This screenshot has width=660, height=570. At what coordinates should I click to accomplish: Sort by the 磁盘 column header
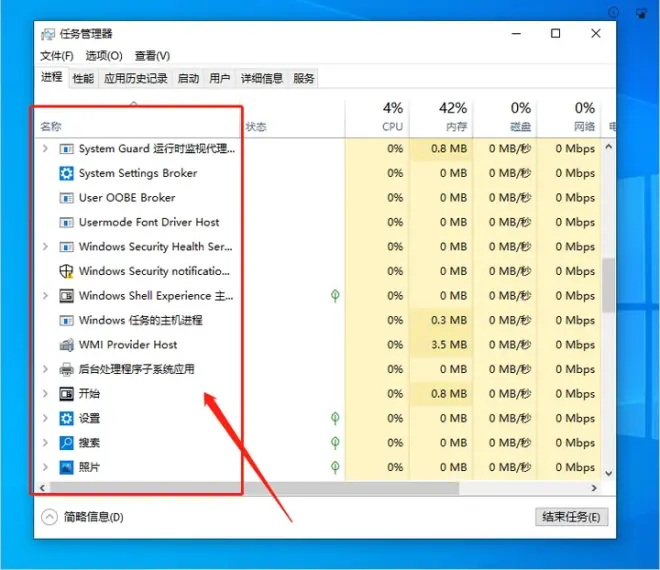(x=505, y=120)
